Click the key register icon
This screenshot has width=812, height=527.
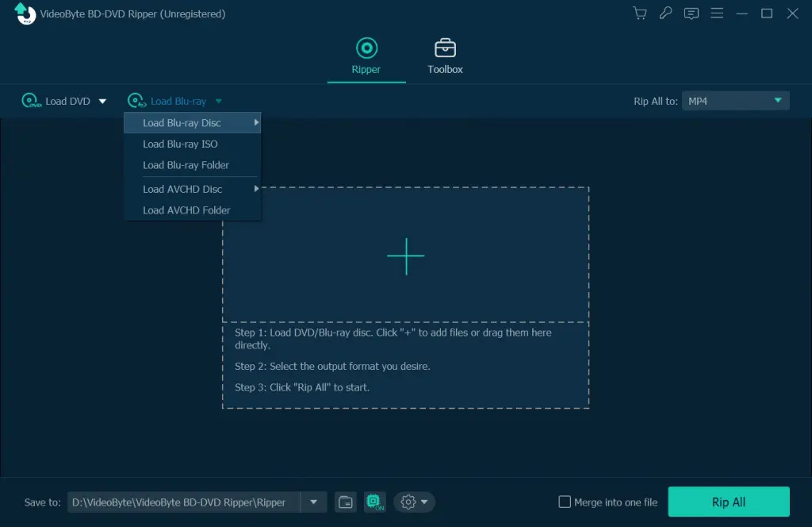coord(665,13)
